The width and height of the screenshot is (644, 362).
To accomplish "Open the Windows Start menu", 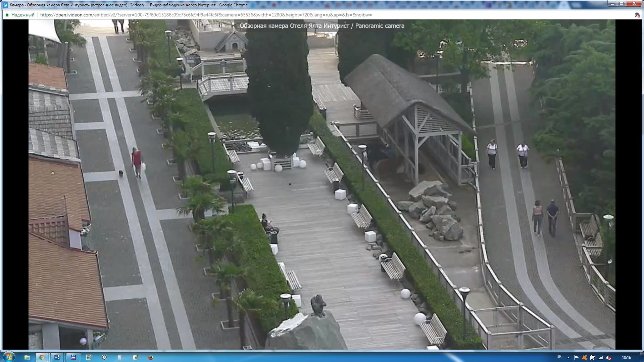I will [9, 357].
